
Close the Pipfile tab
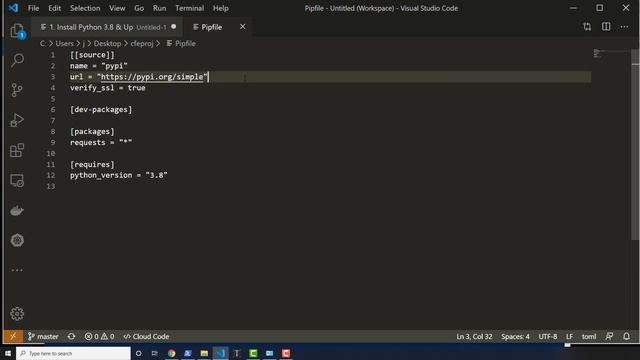click(x=242, y=27)
